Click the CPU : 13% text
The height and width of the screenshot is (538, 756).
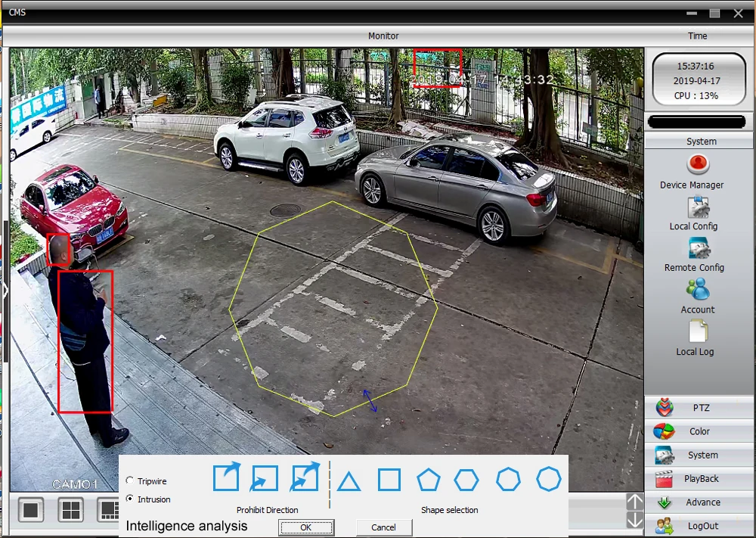696,95
